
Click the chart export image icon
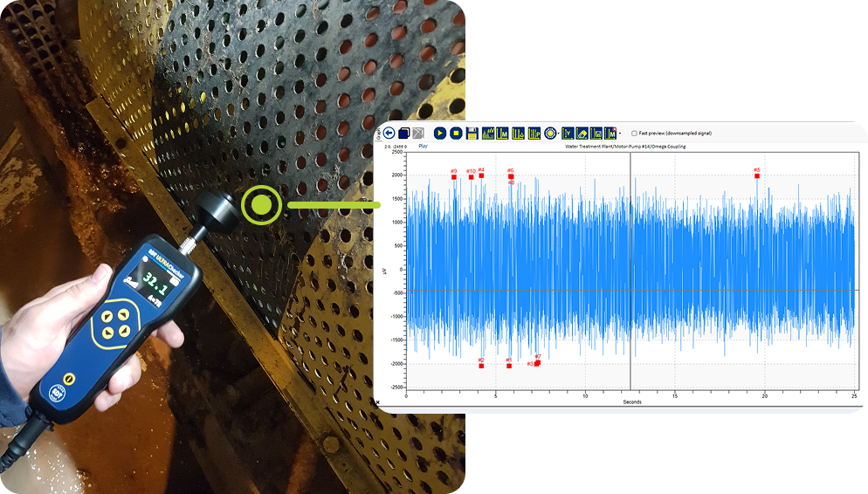(x=596, y=134)
